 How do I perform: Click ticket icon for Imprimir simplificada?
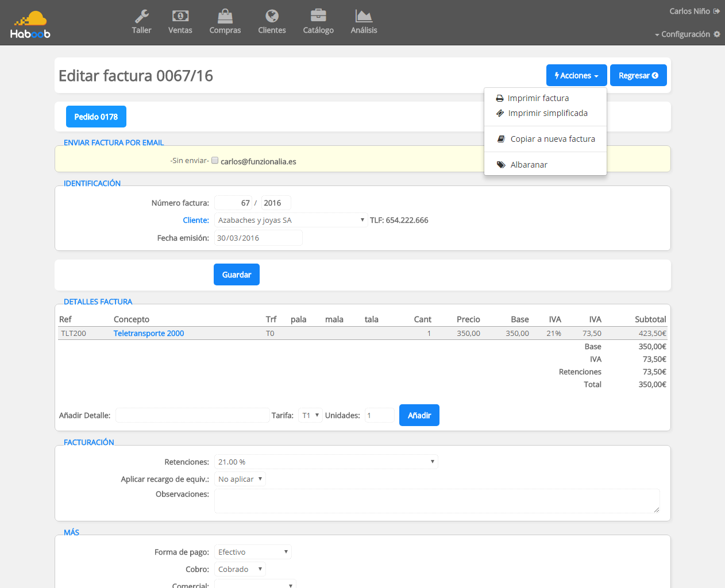(x=500, y=113)
